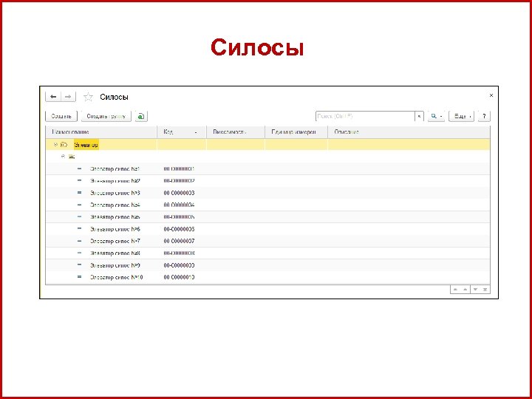The image size is (532, 399).
Task: Move up one row with the up arrow
Action: (x=465, y=290)
